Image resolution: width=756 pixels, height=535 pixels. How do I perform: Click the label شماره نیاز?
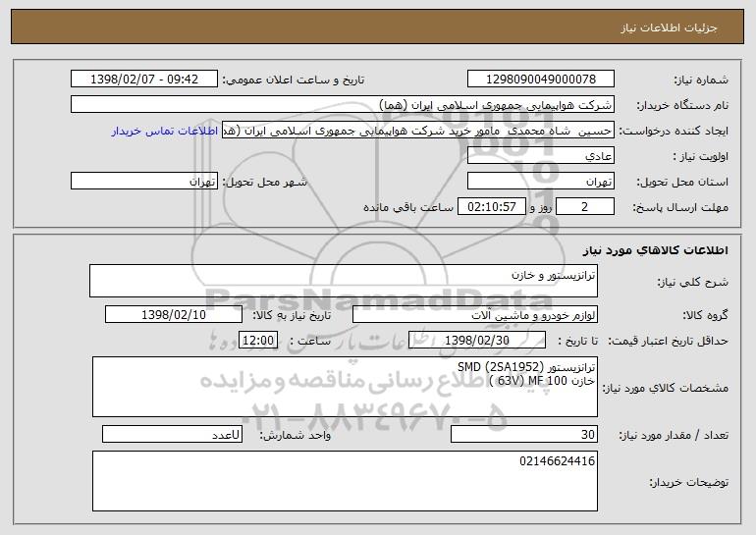click(x=701, y=80)
